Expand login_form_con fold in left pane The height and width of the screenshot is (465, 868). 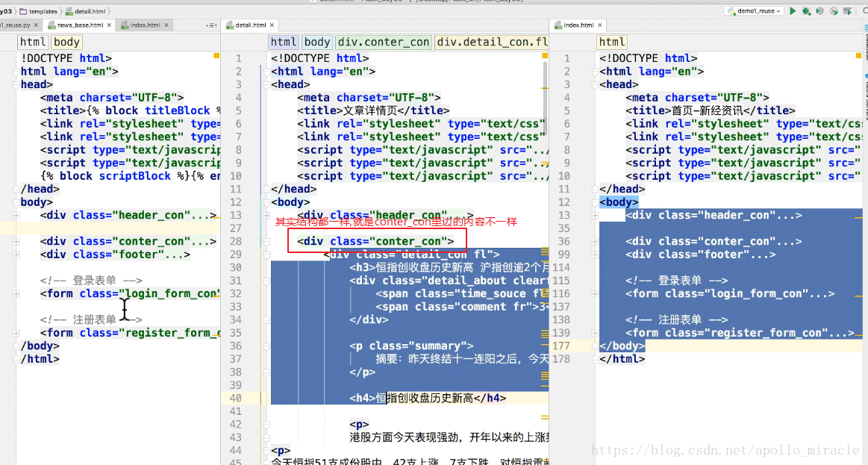[x=16, y=294]
